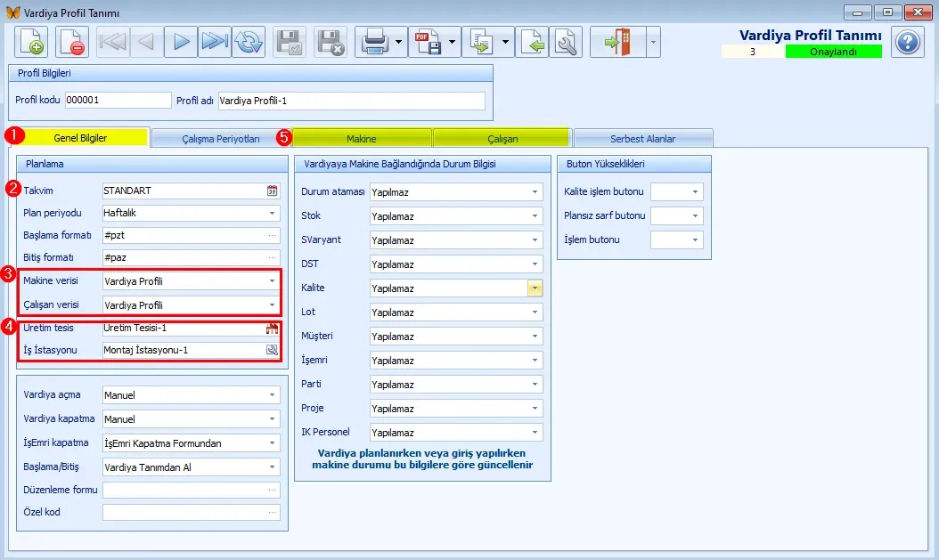Switch to the Makine tab
939x560 pixels.
click(362, 138)
